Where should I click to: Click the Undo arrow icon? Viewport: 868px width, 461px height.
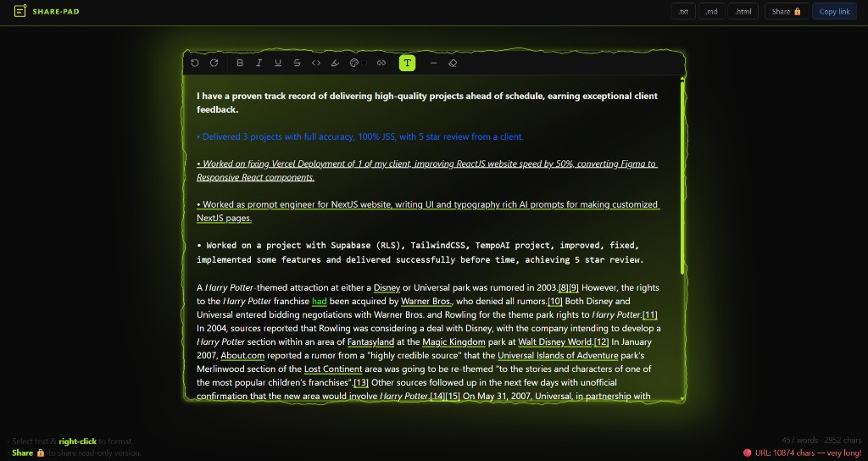coord(195,63)
